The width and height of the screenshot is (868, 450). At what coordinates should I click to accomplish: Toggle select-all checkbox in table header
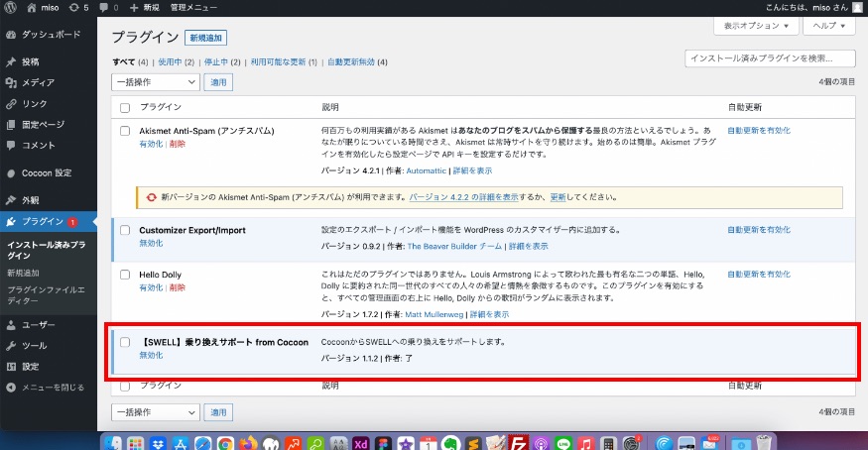[125, 108]
